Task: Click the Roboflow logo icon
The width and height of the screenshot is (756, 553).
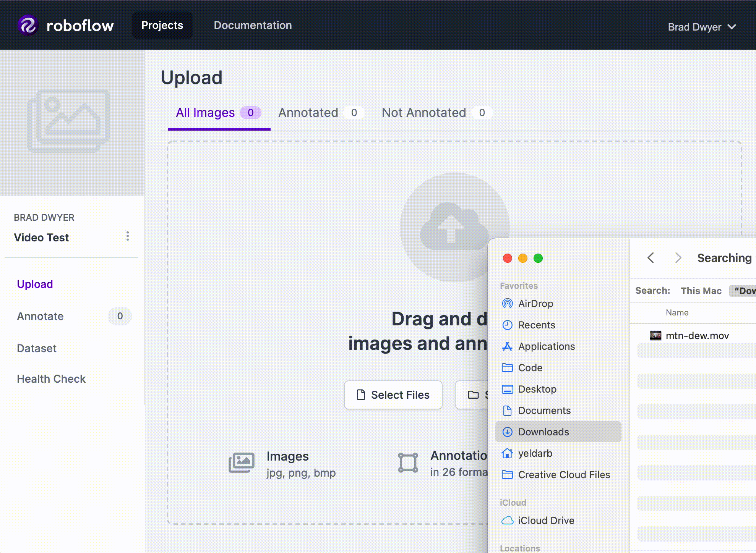Action: (x=28, y=25)
